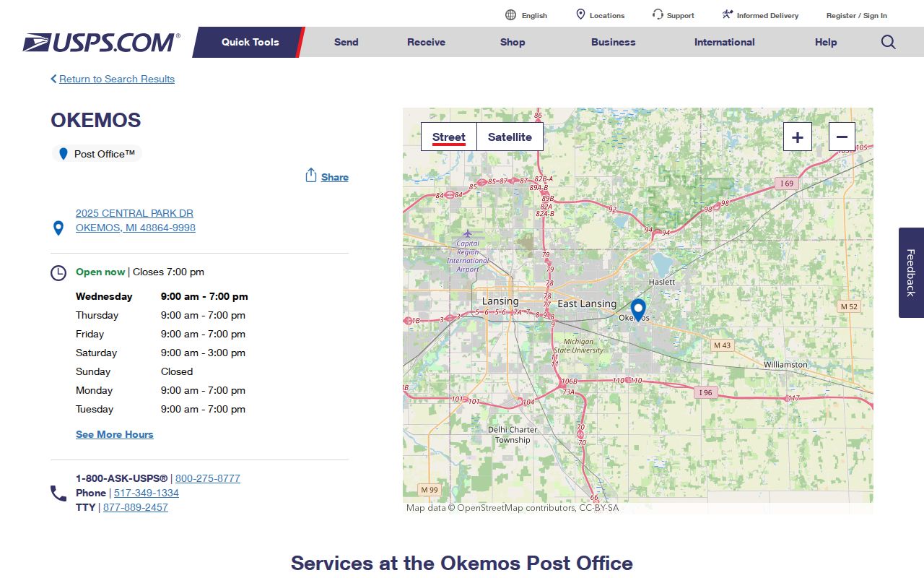The image size is (924, 578).
Task: Open the Help menu
Action: click(826, 42)
